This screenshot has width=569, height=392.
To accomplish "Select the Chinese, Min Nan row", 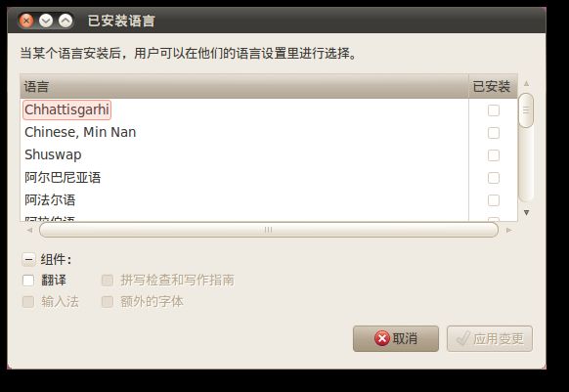I will (x=244, y=133).
